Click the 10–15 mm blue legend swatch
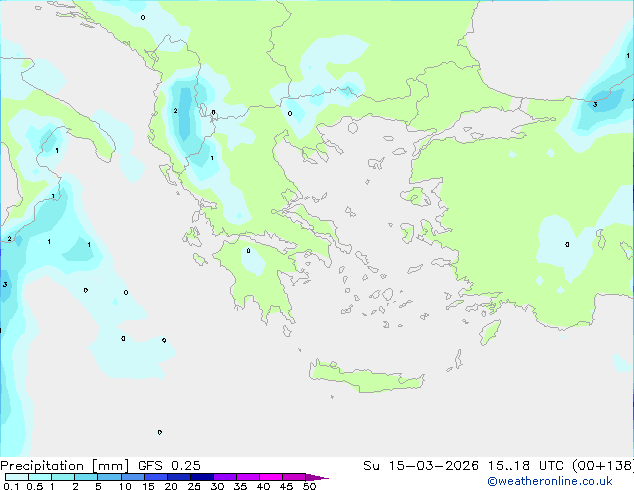 coord(132,477)
